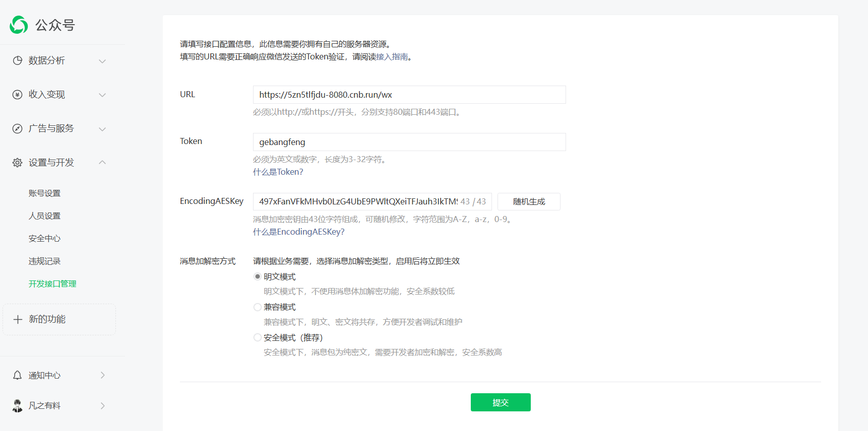The height and width of the screenshot is (431, 868).
Task: Collapse the 设置与开发 section chevron
Action: (102, 162)
